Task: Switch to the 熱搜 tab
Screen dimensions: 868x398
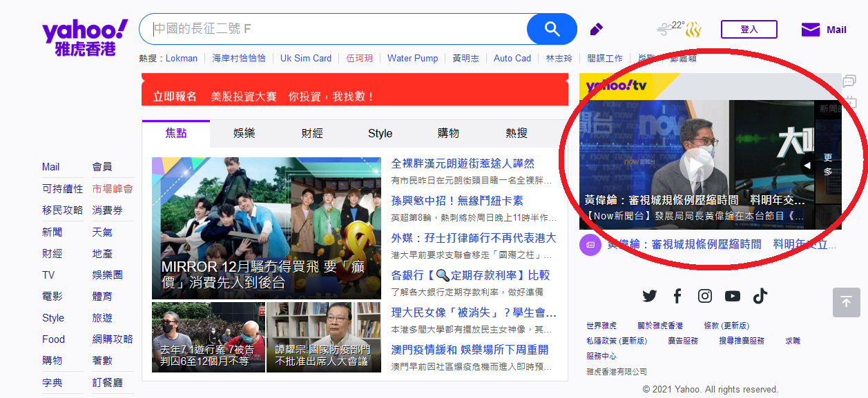Action: pos(517,133)
